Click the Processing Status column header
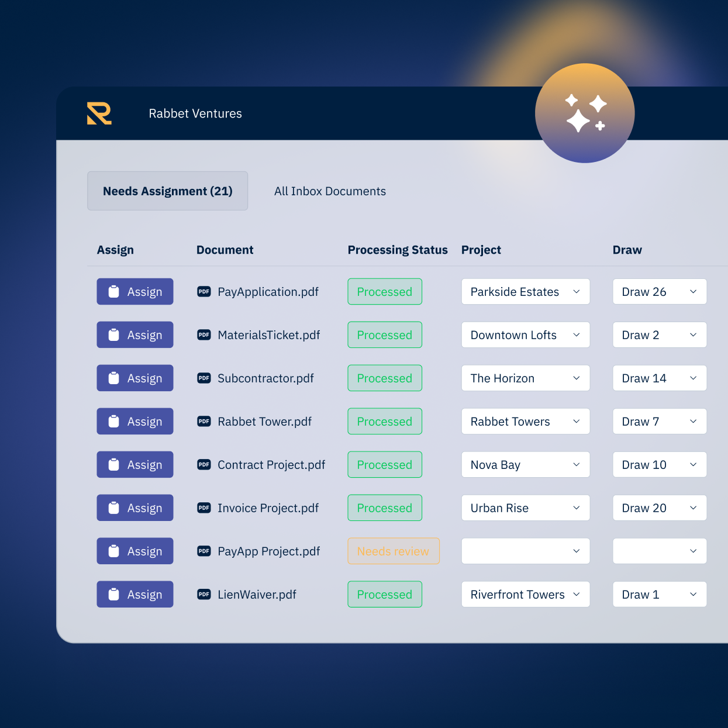 pos(398,250)
